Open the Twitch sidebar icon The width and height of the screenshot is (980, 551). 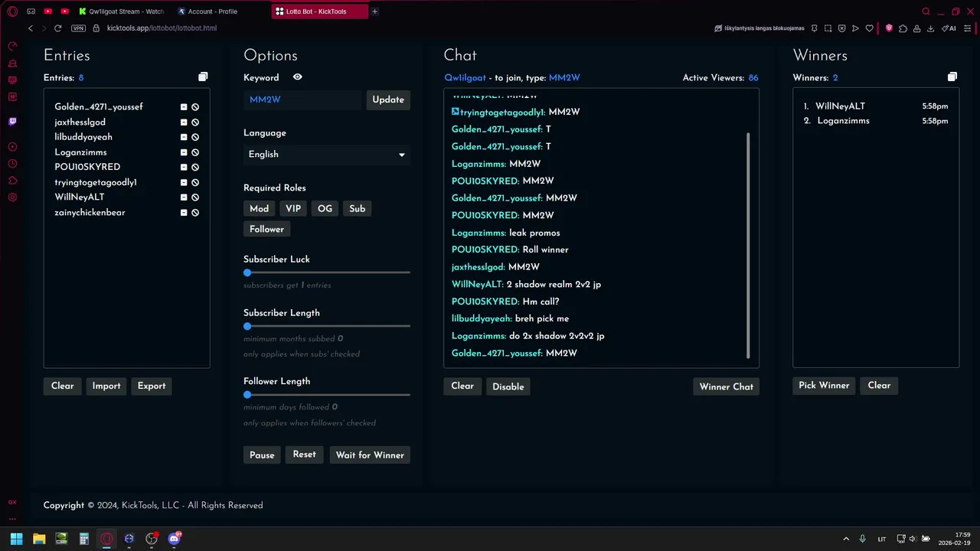coord(12,122)
